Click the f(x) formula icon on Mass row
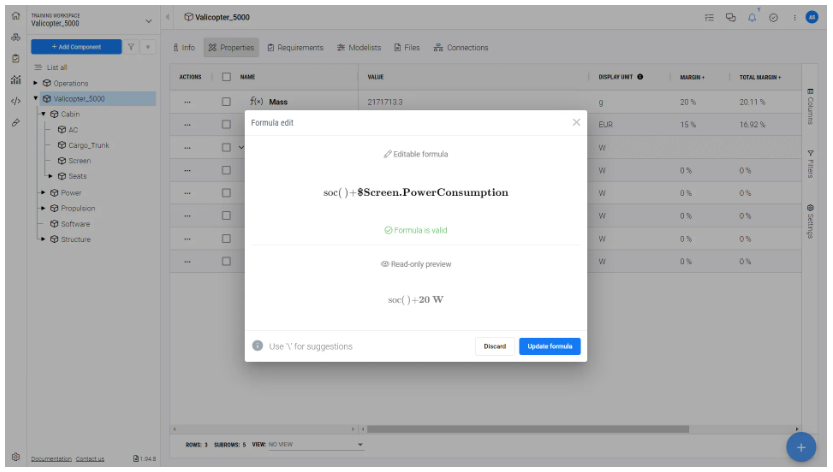The height and width of the screenshot is (472, 833). point(257,101)
